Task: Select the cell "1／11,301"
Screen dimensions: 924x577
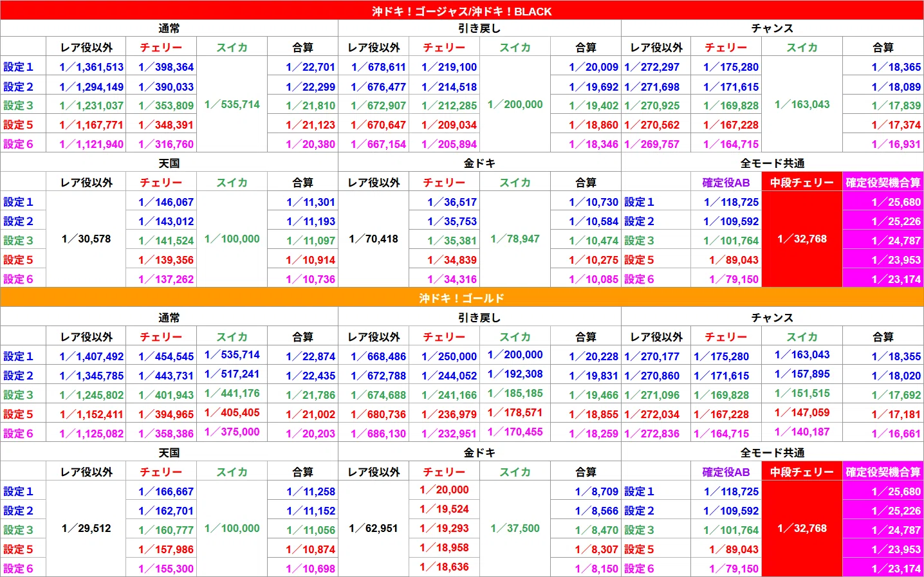Action: coord(302,201)
